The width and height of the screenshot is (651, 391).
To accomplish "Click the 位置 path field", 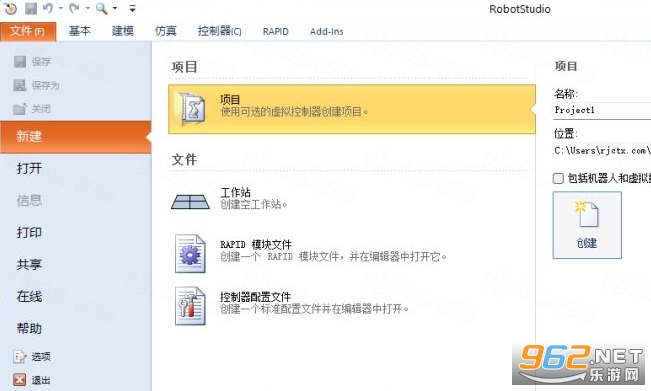I will (602, 151).
